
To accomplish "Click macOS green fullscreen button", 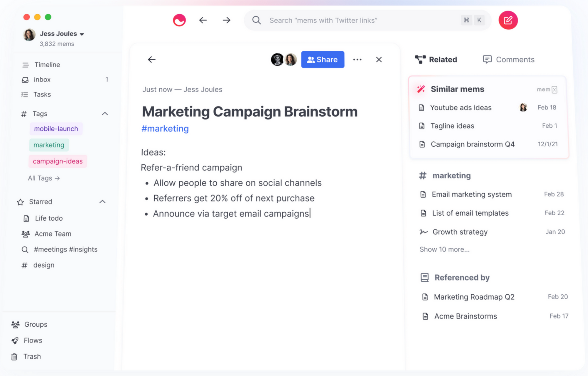I will (x=48, y=17).
